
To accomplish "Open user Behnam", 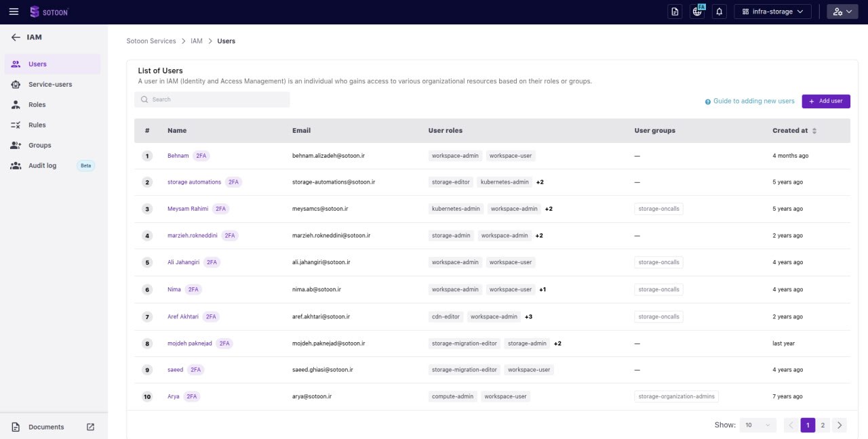I will tap(178, 156).
